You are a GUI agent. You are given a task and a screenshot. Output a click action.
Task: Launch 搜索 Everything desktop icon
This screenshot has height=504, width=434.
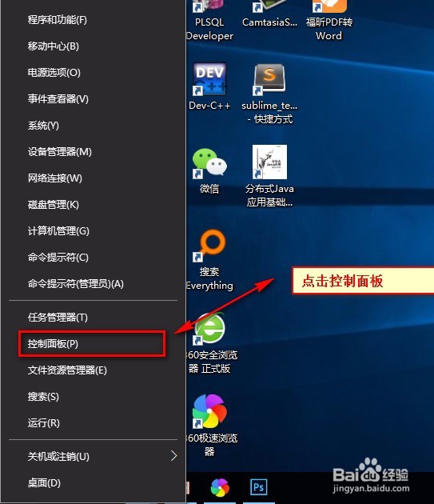pos(209,260)
